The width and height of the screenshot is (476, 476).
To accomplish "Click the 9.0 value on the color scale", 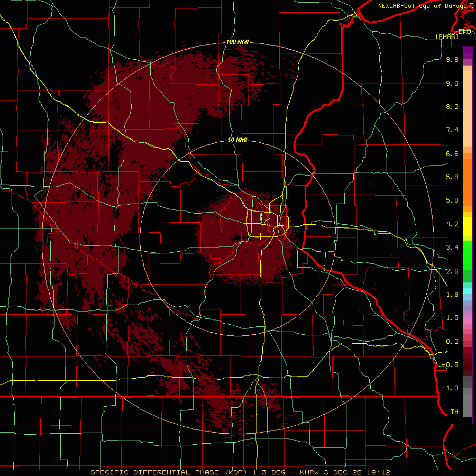I will pos(452,83).
